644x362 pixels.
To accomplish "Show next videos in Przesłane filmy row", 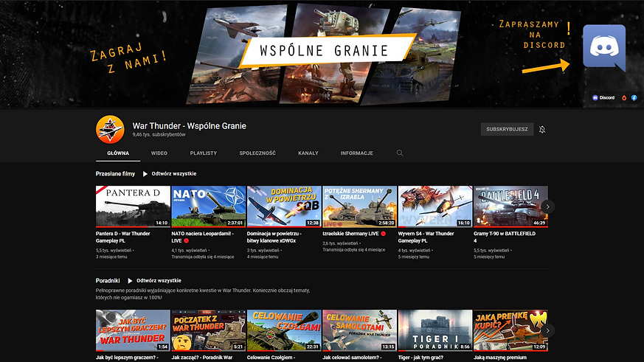I will point(547,206).
